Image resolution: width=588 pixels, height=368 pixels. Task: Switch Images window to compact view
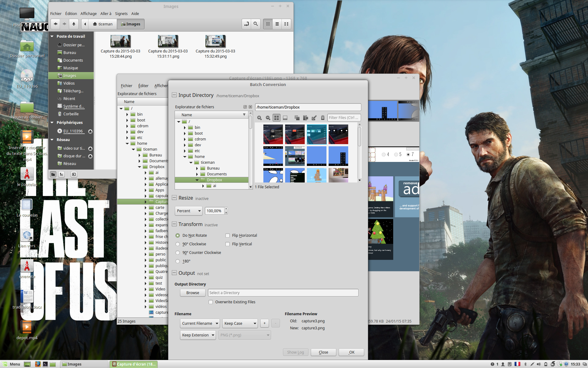tap(286, 24)
